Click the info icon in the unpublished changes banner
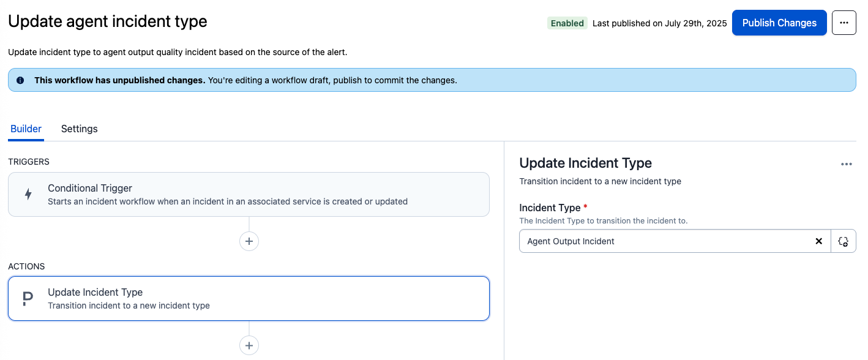Image resolution: width=868 pixels, height=360 pixels. (x=20, y=80)
